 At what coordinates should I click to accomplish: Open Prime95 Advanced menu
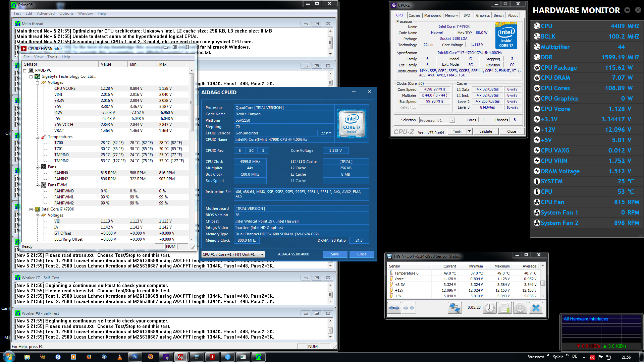coord(46,13)
